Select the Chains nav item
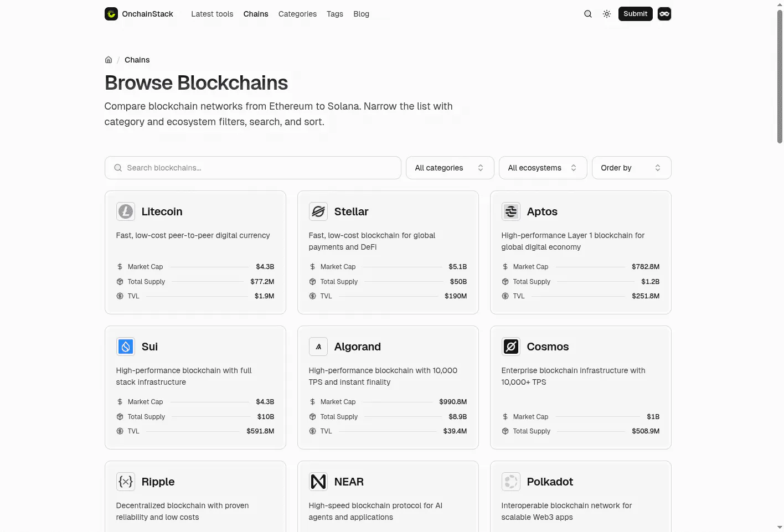Image resolution: width=784 pixels, height=532 pixels. pos(256,14)
